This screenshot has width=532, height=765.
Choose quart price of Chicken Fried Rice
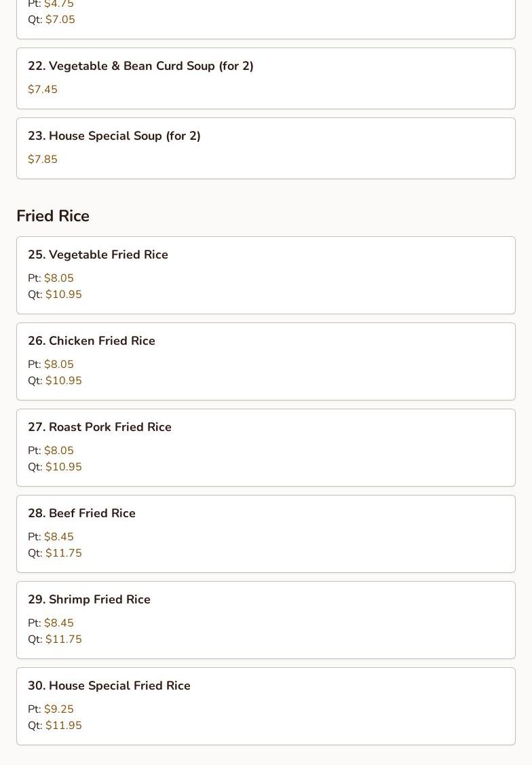click(63, 381)
